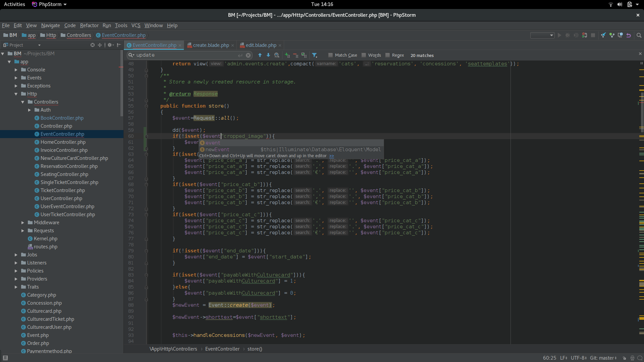Click the Find All occurrences icon
644x362 pixels.
pyautogui.click(x=277, y=55)
